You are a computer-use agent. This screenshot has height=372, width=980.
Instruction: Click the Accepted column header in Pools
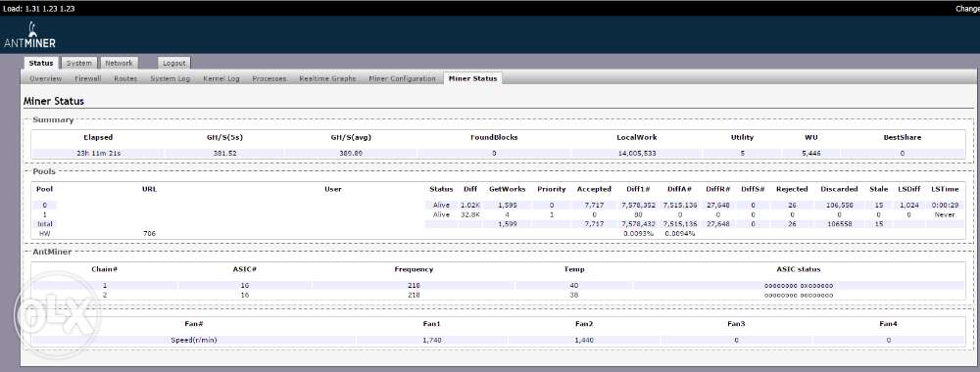coord(594,189)
